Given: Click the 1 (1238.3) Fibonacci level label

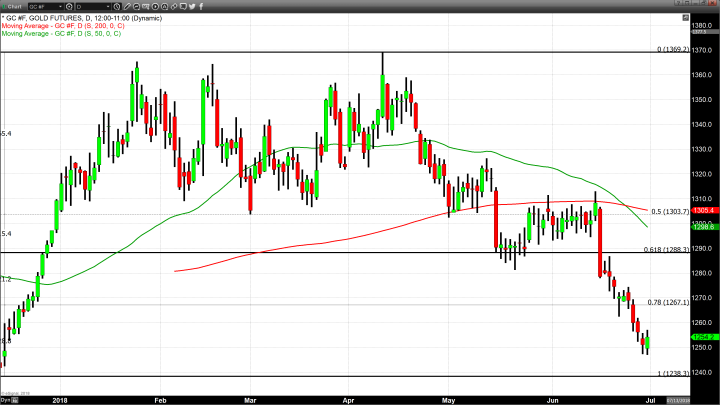Looking at the screenshot, I should pyautogui.click(x=673, y=373).
